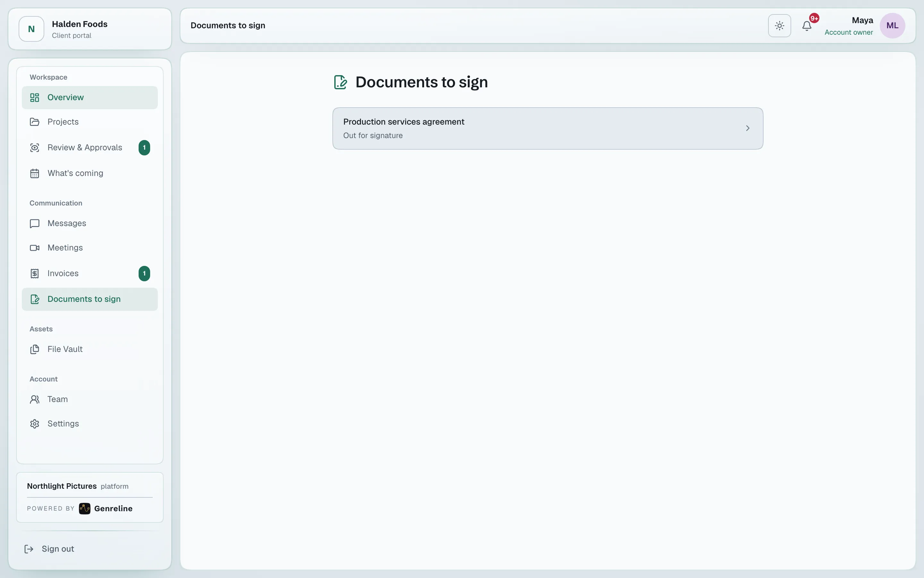Click the Settings gear icon
The width and height of the screenshot is (924, 578).
(35, 424)
